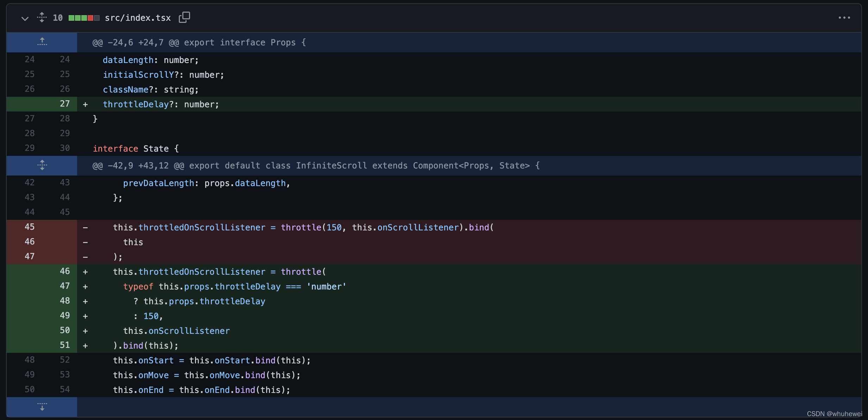Select added line number 49
The image size is (868, 420).
(65, 316)
